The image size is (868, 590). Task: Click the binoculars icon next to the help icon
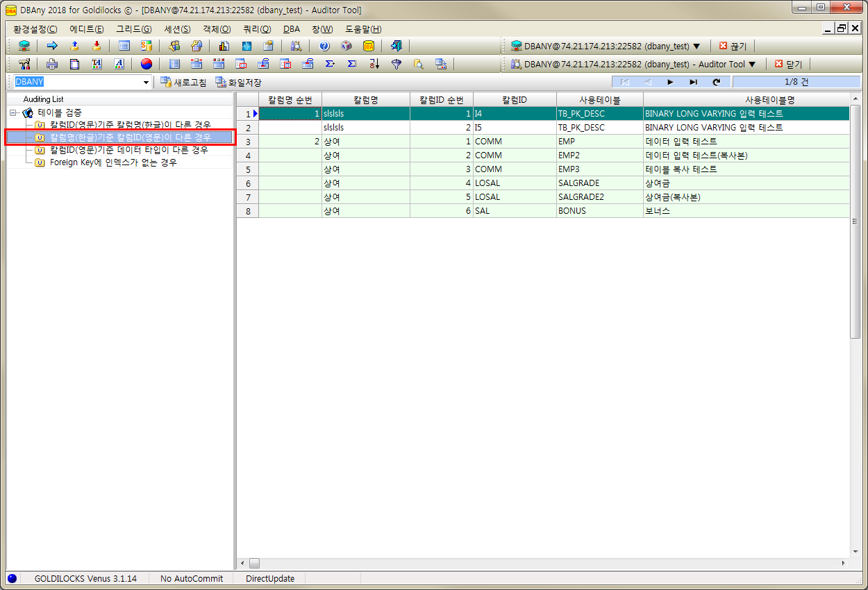click(x=297, y=46)
